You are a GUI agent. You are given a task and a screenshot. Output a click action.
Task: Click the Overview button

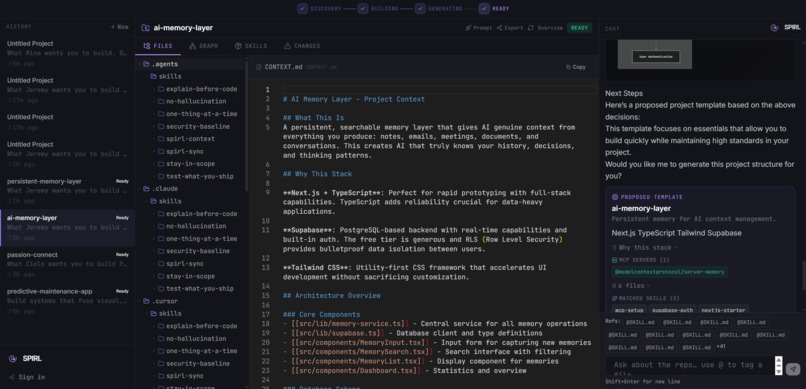545,28
